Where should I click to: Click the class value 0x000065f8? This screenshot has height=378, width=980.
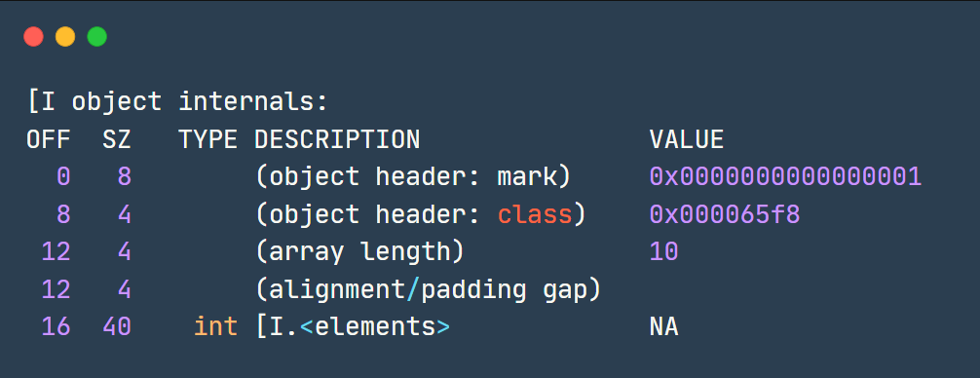(725, 214)
